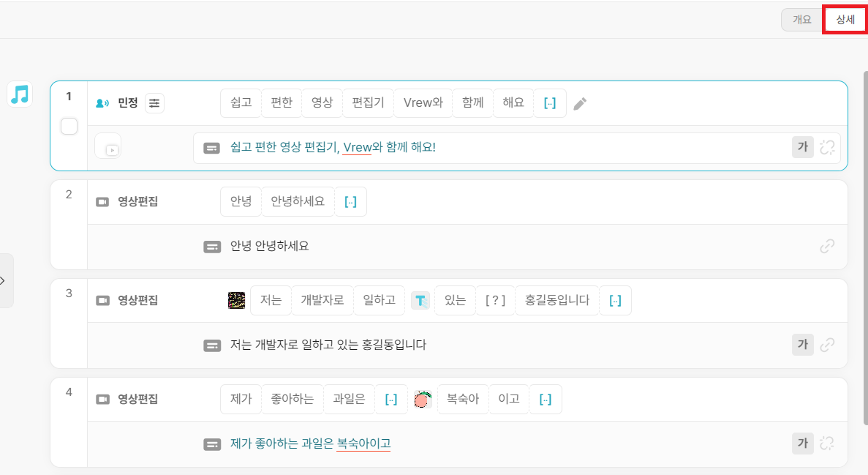Click the subtitle text 안녕 안녕하세요
This screenshot has height=475, width=868.
click(270, 246)
